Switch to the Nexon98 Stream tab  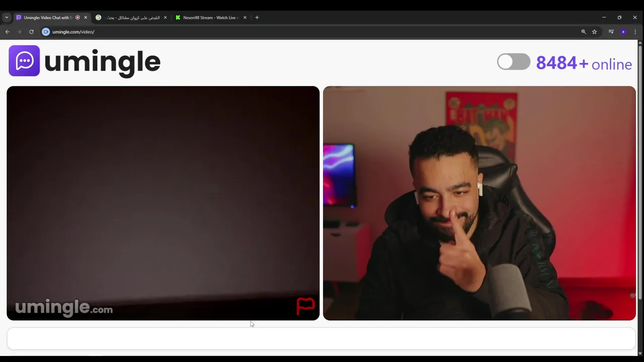pos(210,18)
